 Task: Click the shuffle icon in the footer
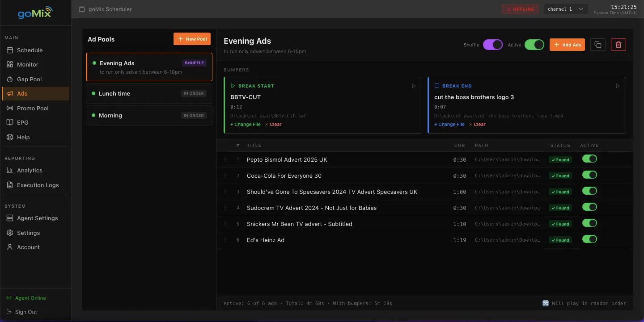(x=546, y=303)
